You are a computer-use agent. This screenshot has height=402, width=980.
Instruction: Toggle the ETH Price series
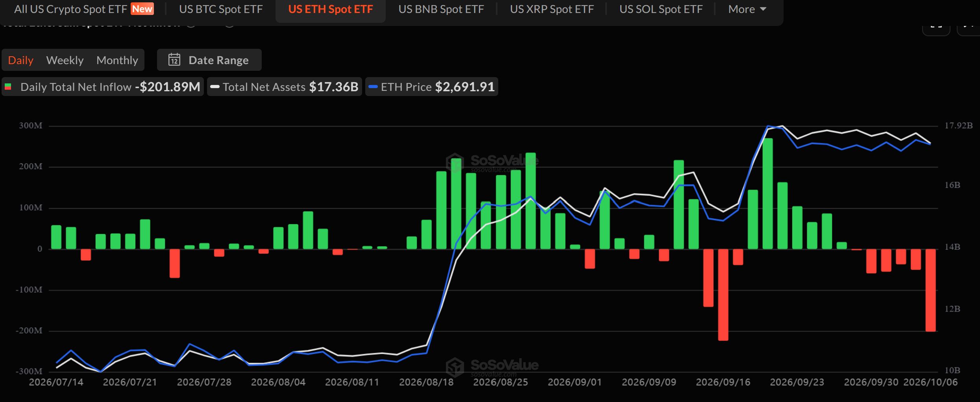pyautogui.click(x=431, y=87)
